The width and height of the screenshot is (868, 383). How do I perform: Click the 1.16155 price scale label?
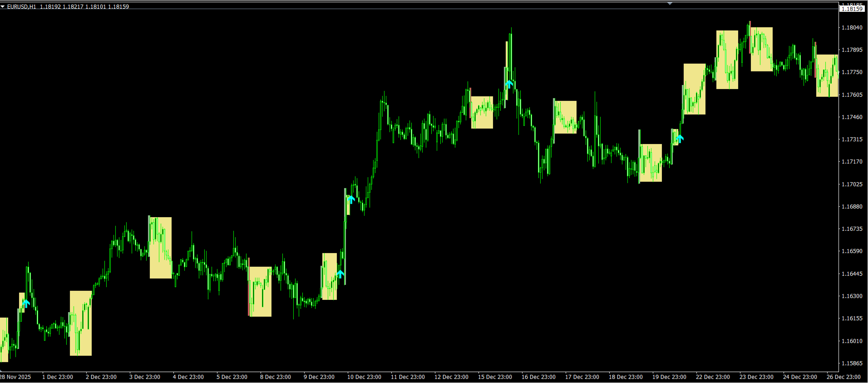(852, 318)
